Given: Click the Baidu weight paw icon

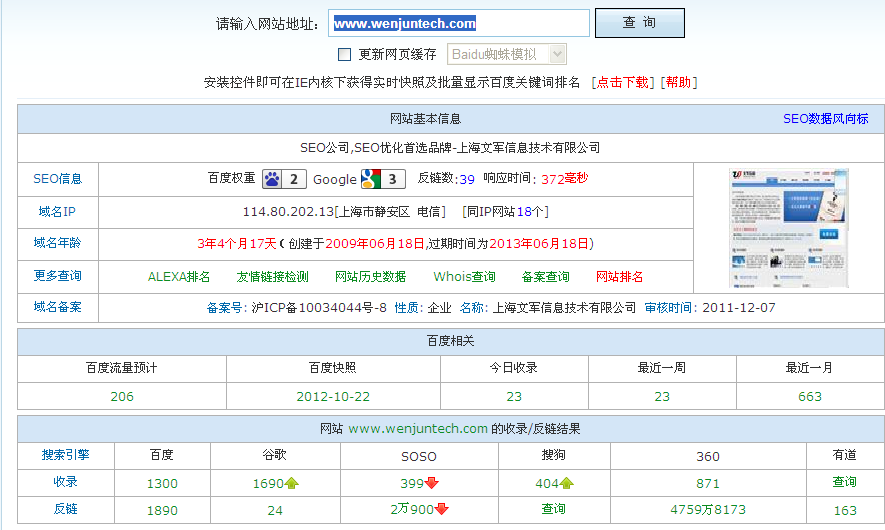Looking at the screenshot, I should pyautogui.click(x=272, y=179).
